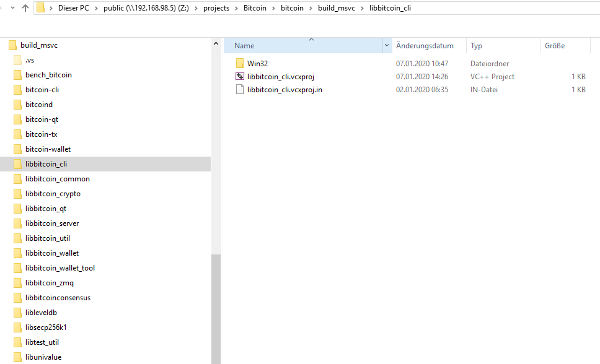Click the folder icon in the address bar
600x364 pixels.
pos(41,8)
